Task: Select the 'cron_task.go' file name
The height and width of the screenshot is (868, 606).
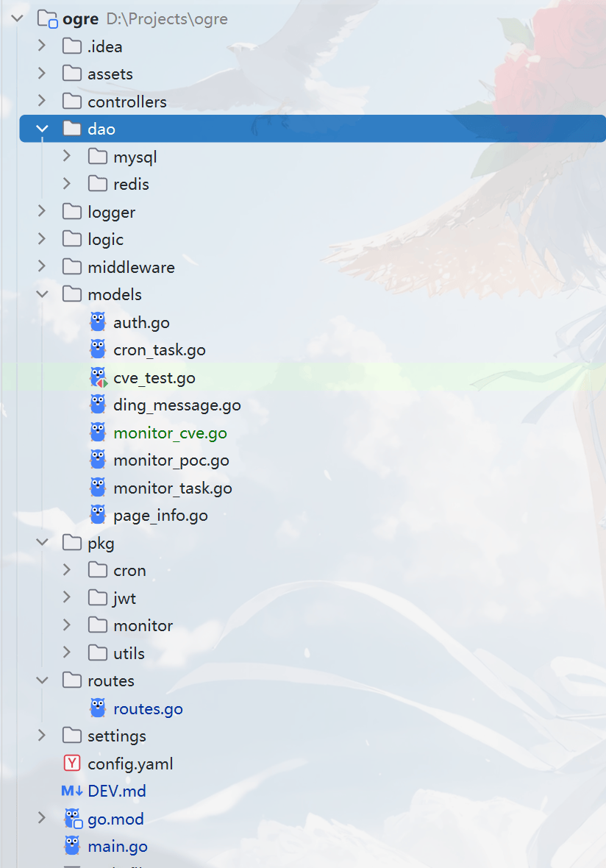Action: pyautogui.click(x=160, y=350)
